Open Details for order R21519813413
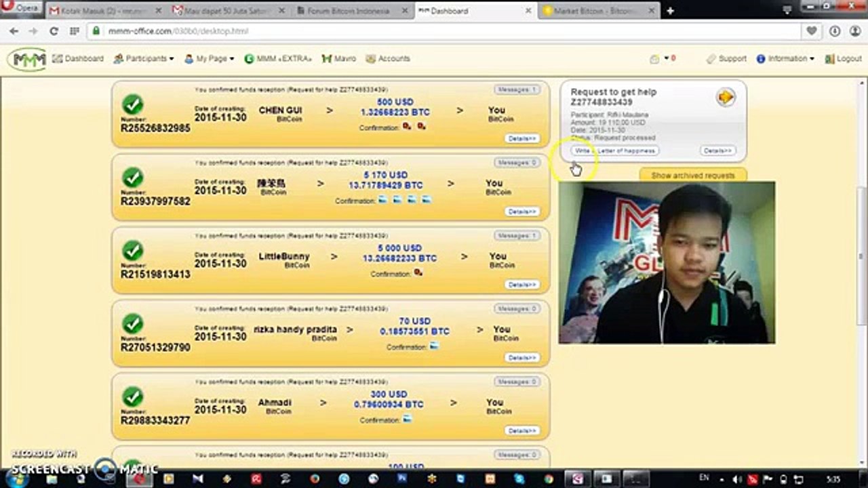This screenshot has width=868, height=488. click(x=522, y=285)
